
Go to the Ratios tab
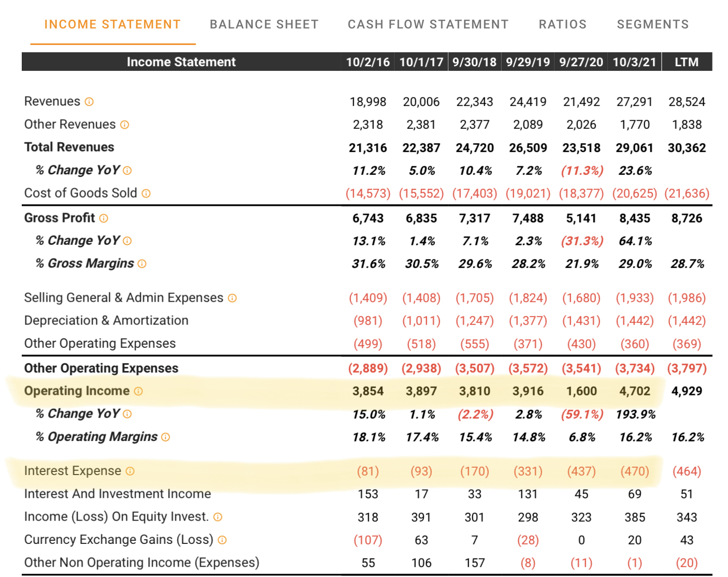pyautogui.click(x=562, y=24)
